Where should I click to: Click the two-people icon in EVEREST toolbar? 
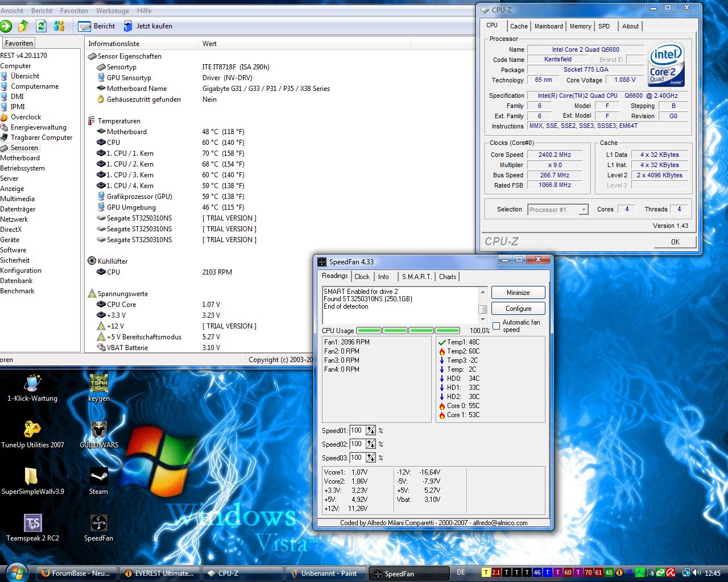[59, 26]
